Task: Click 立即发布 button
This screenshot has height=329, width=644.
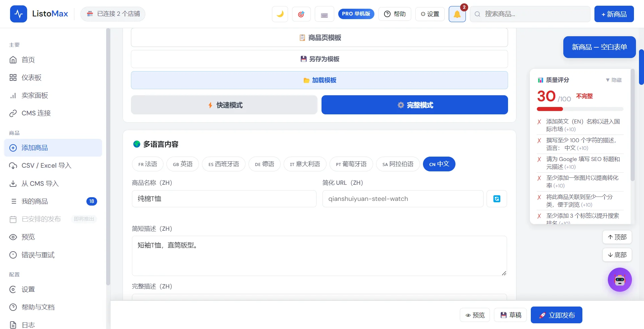Action: tap(557, 315)
